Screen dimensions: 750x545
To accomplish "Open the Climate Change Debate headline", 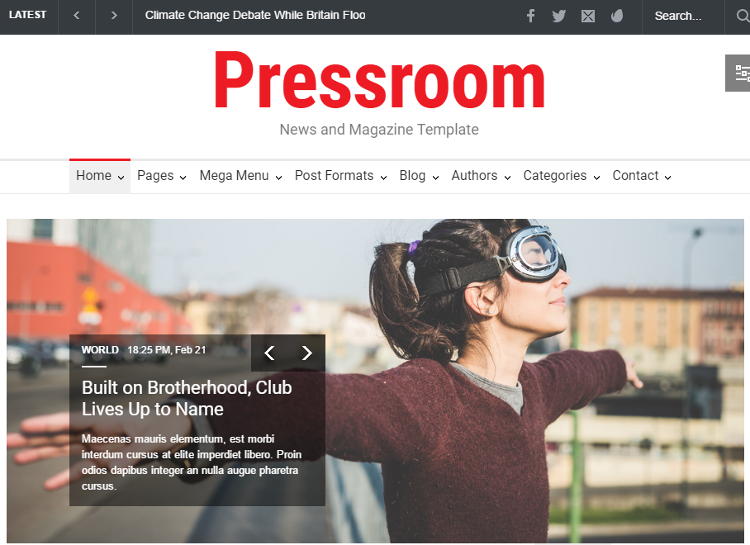I will click(255, 16).
